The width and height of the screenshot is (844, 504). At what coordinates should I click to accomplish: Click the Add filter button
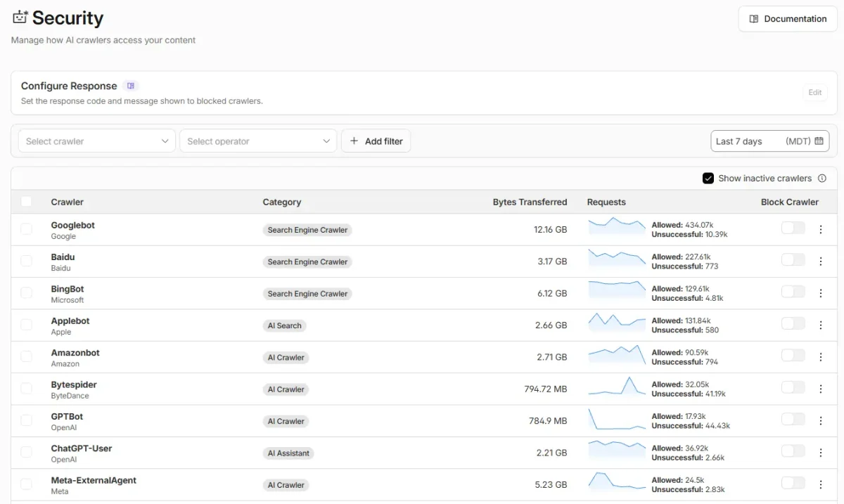376,141
